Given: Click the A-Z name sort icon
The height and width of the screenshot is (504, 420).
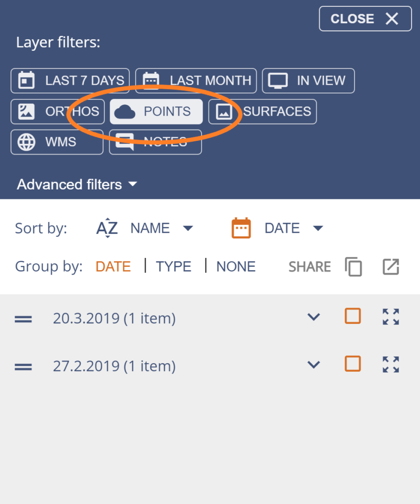Looking at the screenshot, I should point(107,228).
